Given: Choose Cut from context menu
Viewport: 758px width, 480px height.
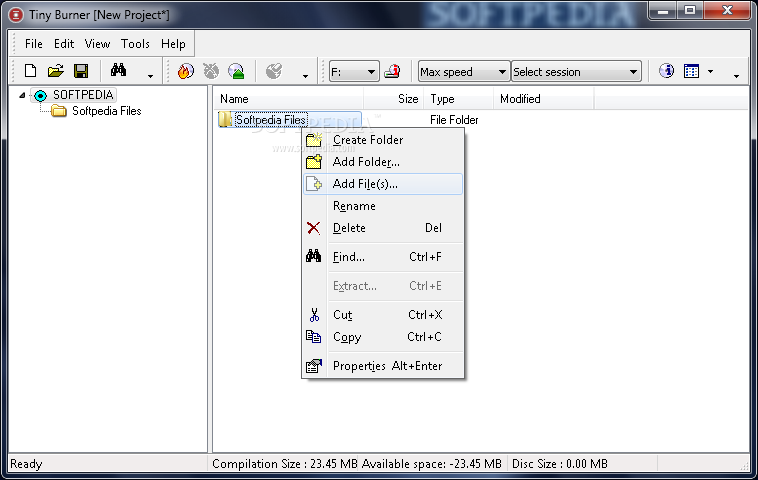Looking at the screenshot, I should (x=383, y=315).
